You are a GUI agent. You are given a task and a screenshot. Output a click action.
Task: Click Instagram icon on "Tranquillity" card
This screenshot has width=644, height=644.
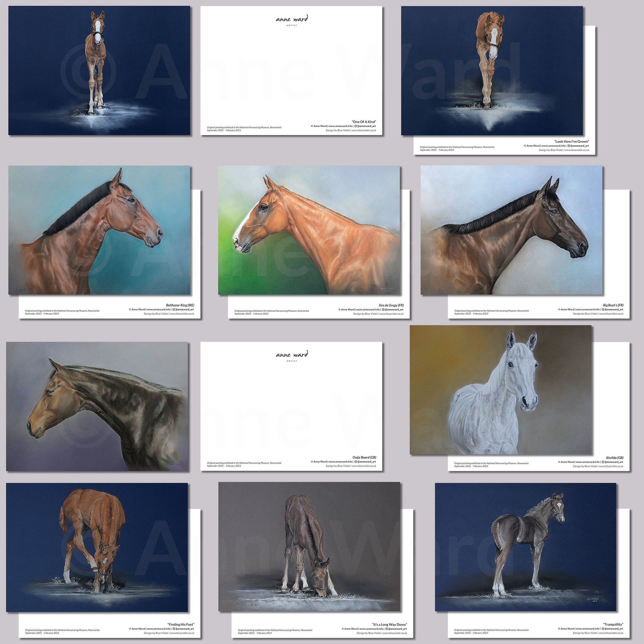(603, 629)
